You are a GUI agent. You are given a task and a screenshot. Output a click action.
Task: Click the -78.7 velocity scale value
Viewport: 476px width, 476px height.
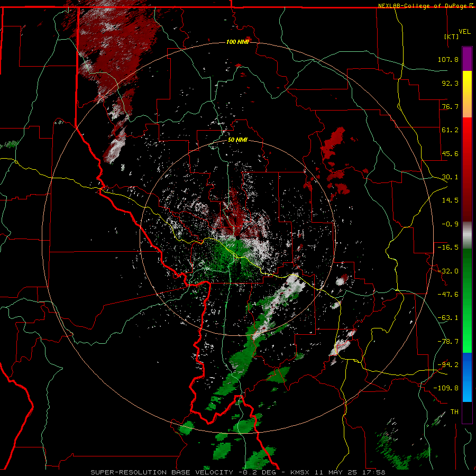pyautogui.click(x=448, y=342)
